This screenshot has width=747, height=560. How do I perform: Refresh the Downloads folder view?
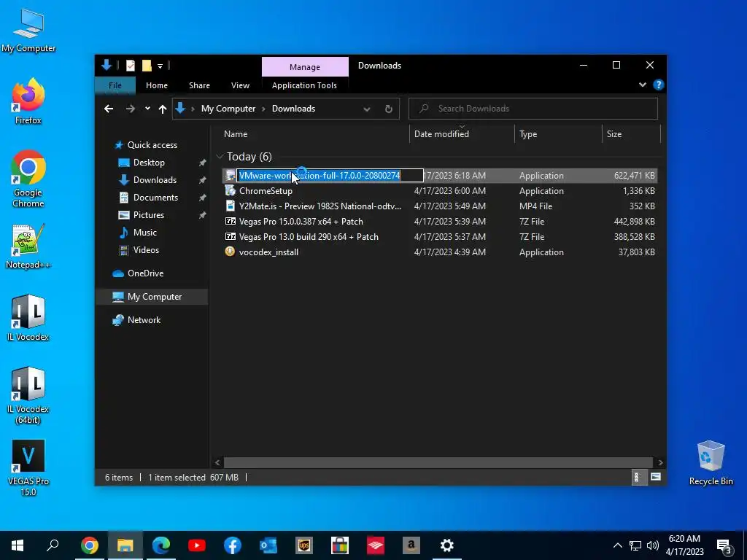[x=388, y=109]
